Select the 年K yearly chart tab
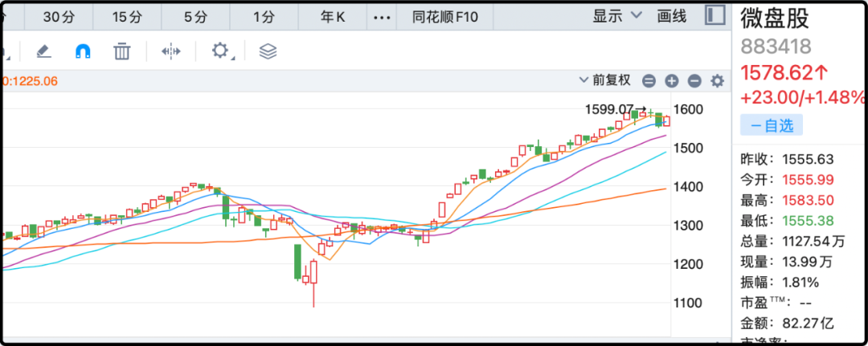868x346 pixels. (333, 16)
